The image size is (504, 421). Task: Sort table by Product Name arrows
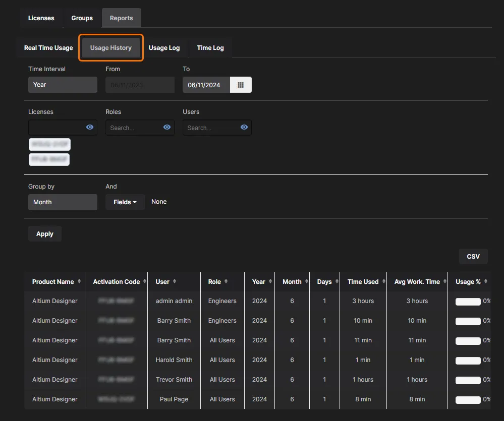[79, 281]
